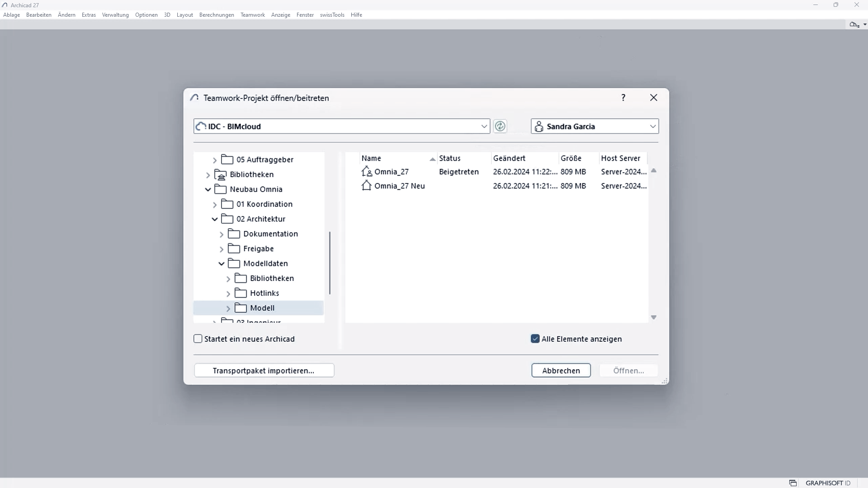Screen dimensions: 868x488
Task: Click the 02 Architektur folder icon
Action: coord(227,219)
